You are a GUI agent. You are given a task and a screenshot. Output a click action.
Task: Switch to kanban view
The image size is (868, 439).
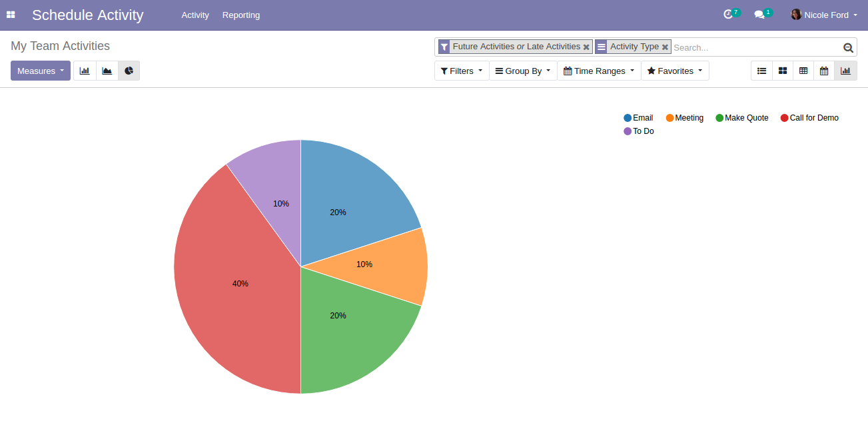[x=783, y=71]
